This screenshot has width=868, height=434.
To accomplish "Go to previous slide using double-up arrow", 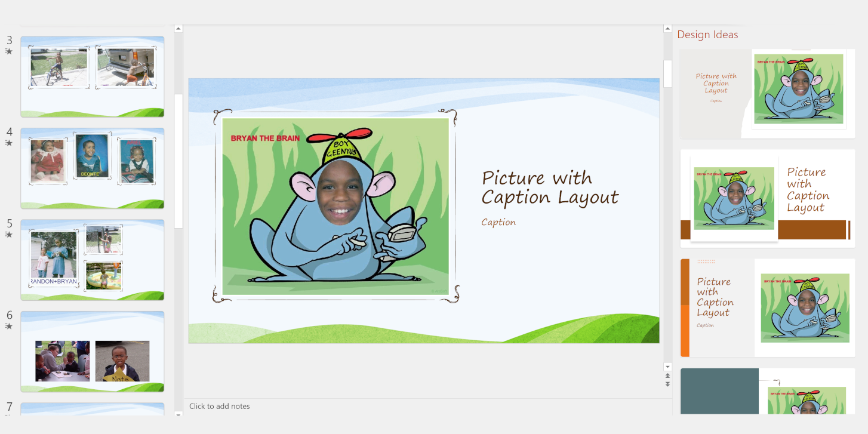I will pyautogui.click(x=667, y=375).
